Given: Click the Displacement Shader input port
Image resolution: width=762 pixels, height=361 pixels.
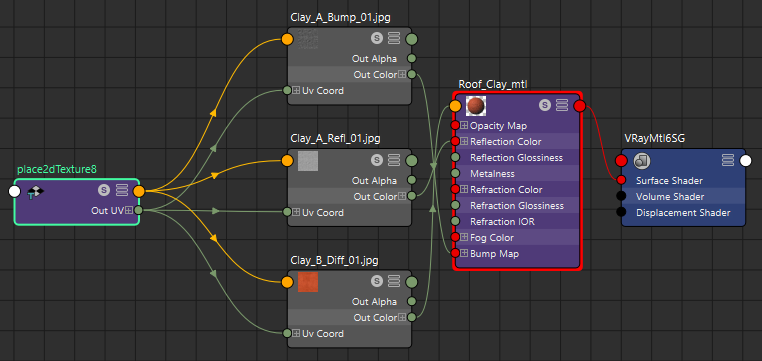Looking at the screenshot, I should (x=621, y=212).
